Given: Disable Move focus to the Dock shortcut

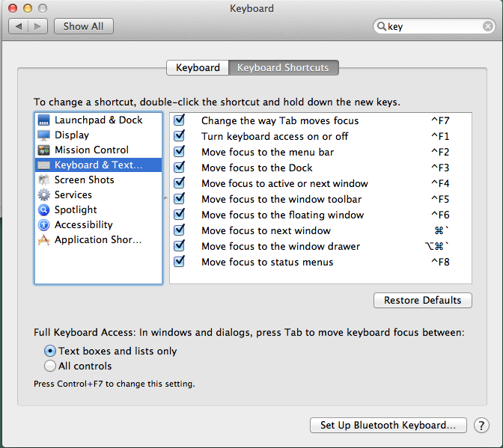Looking at the screenshot, I should pyautogui.click(x=180, y=168).
